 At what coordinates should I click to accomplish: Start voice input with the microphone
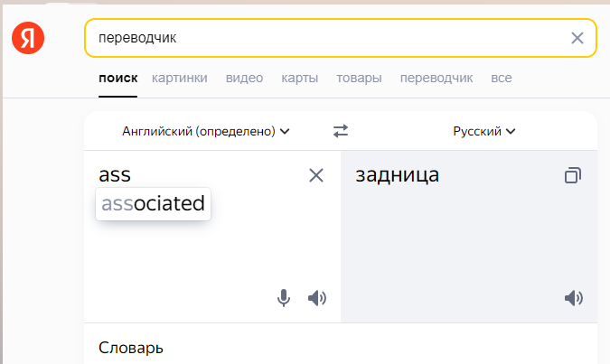284,298
